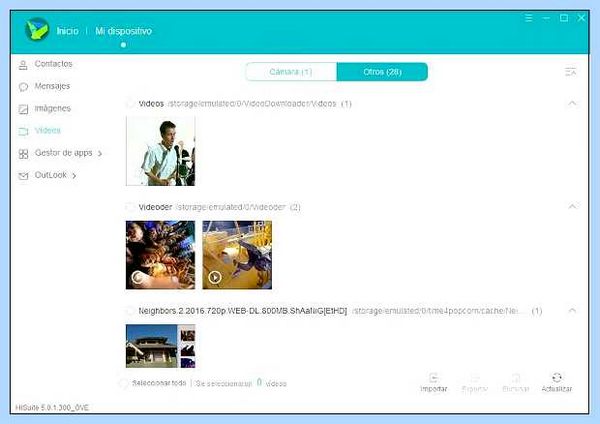Toggle the Seleccionar todo checkbox
The image size is (600, 424).
tap(124, 383)
